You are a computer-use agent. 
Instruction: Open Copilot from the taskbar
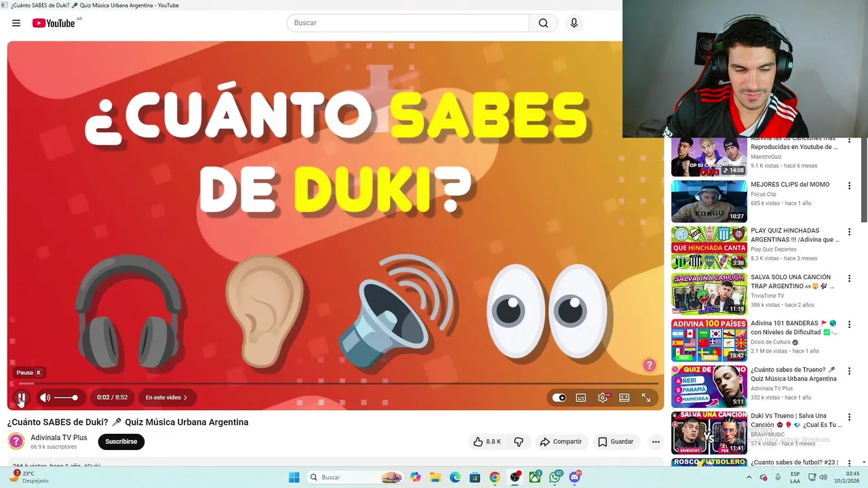coord(415,477)
